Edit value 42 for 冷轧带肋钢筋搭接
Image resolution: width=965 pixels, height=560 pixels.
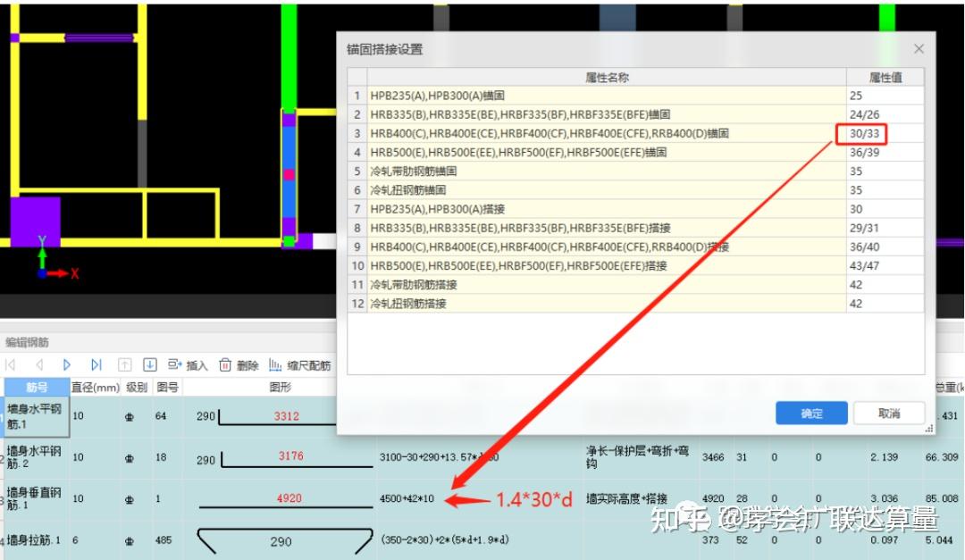(885, 285)
